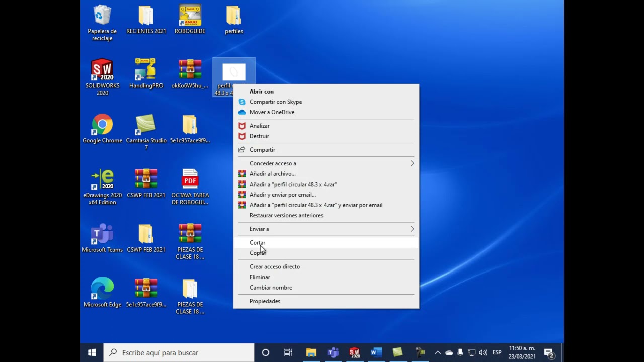Choose Mover a OneDrive
This screenshot has width=644, height=362.
tap(326, 112)
